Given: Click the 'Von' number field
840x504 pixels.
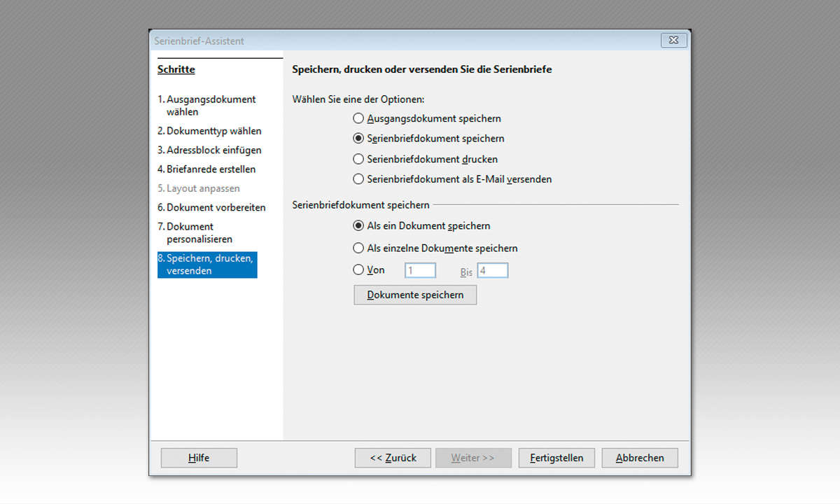Looking at the screenshot, I should 420,271.
